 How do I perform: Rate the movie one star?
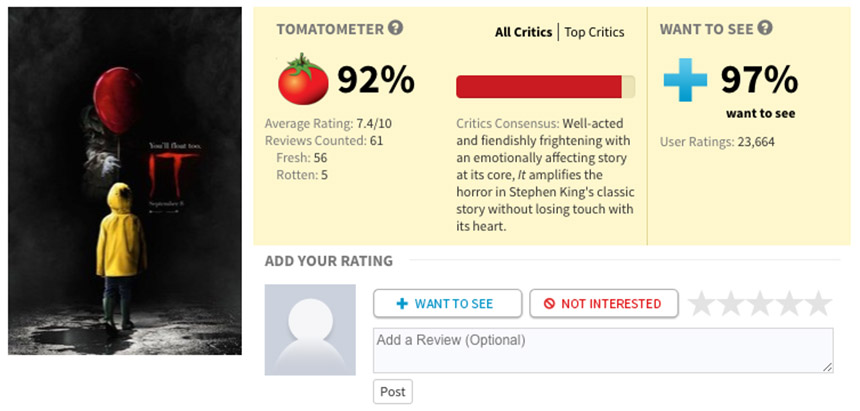pyautogui.click(x=701, y=303)
